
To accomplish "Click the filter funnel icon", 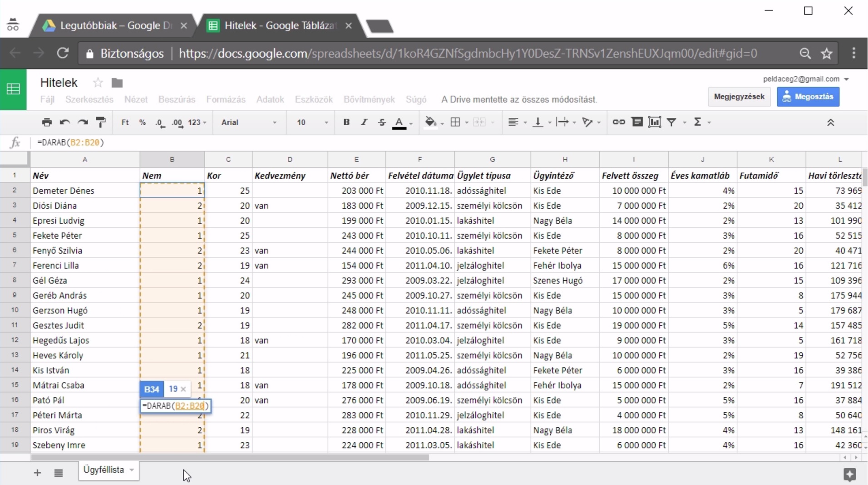I will tap(671, 122).
